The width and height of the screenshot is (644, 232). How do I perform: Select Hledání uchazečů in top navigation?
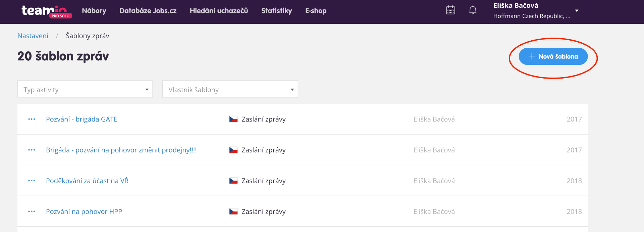pos(219,11)
